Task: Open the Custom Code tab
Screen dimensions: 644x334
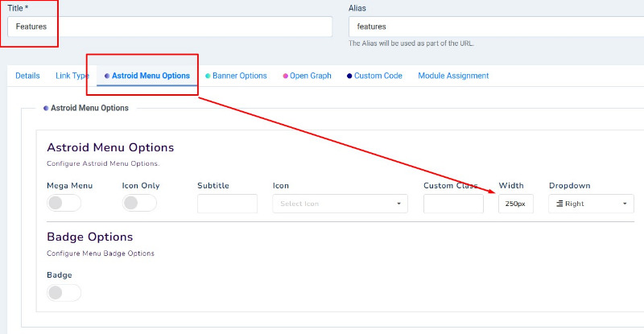Action: point(374,76)
